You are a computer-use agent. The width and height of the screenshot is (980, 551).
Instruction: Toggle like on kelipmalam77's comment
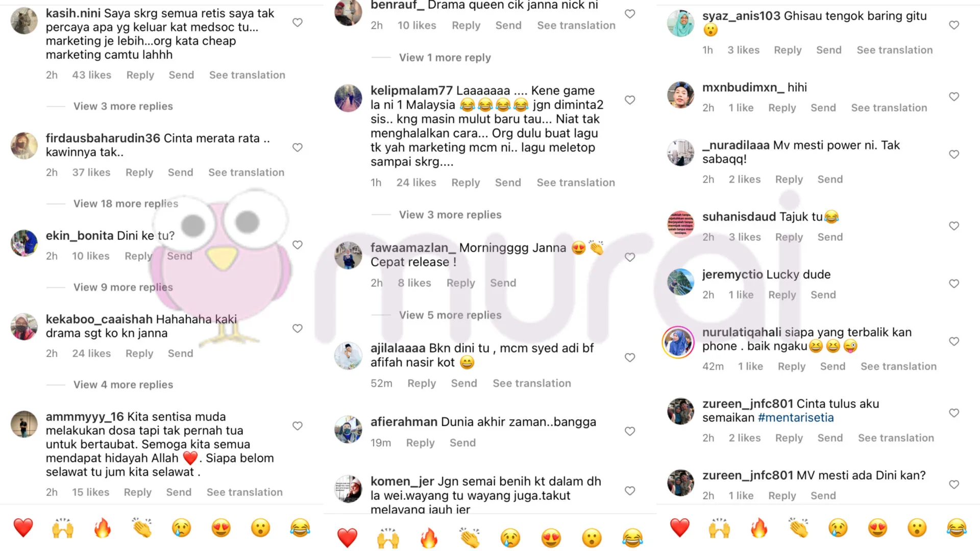(x=630, y=100)
